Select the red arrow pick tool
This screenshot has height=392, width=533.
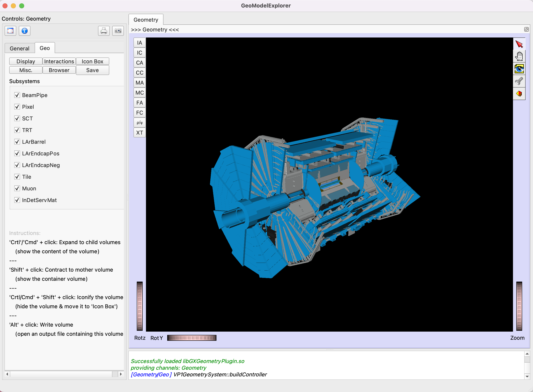point(519,44)
